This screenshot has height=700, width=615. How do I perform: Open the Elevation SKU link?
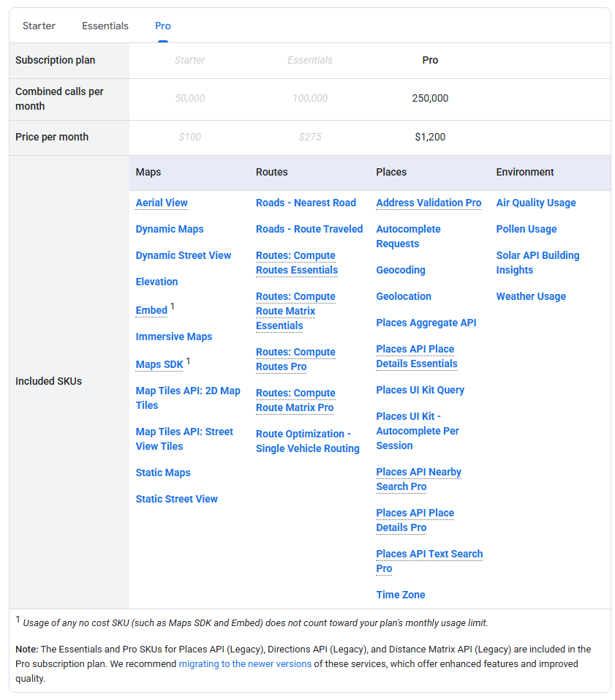tap(156, 282)
